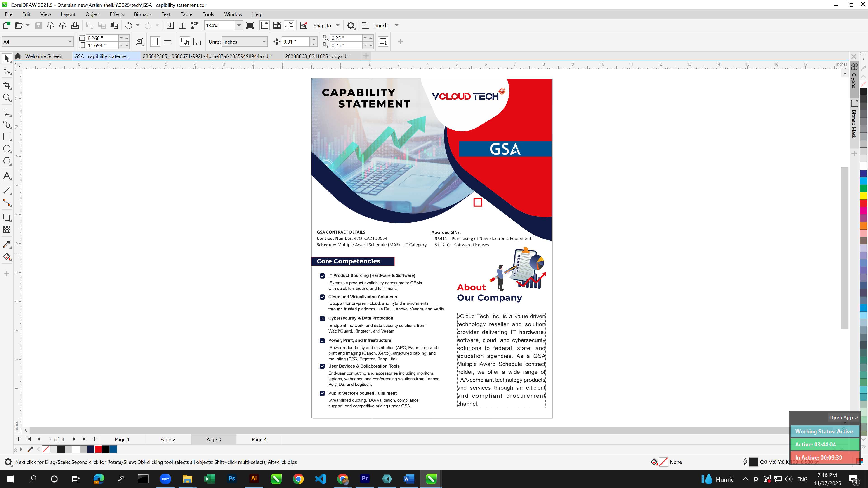The image size is (868, 488).
Task: Switch to the 20288863_6241025 copy.cdr tab
Action: (317, 56)
